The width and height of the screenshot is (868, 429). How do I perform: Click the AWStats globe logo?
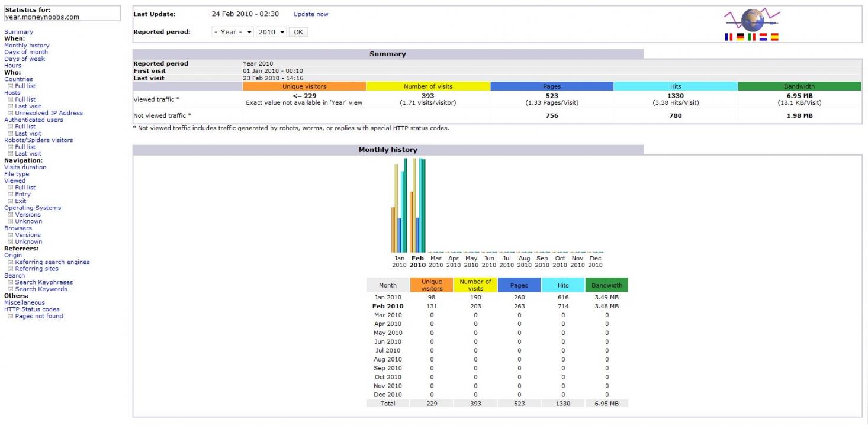(752, 20)
